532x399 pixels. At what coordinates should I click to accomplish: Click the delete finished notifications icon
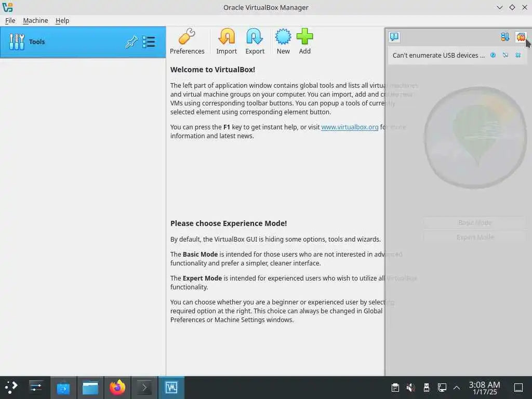(x=521, y=37)
